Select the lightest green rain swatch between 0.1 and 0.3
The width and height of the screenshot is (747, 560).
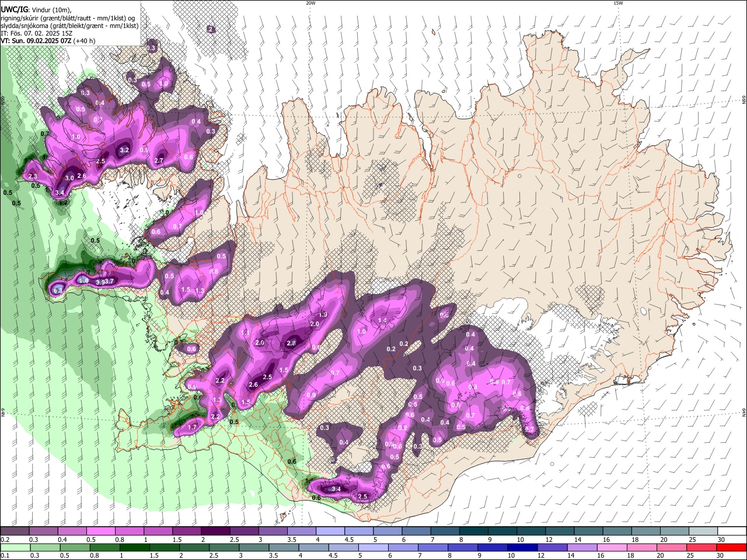pos(15,547)
